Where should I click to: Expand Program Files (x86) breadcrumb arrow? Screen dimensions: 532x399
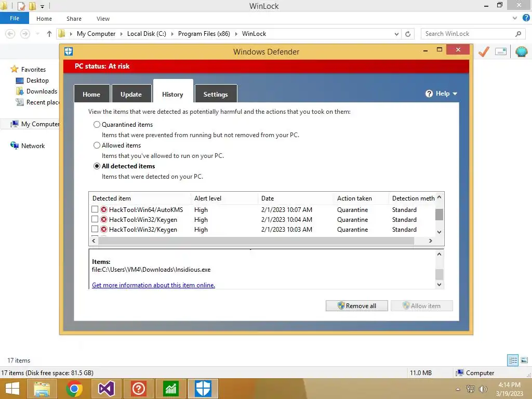tap(236, 34)
